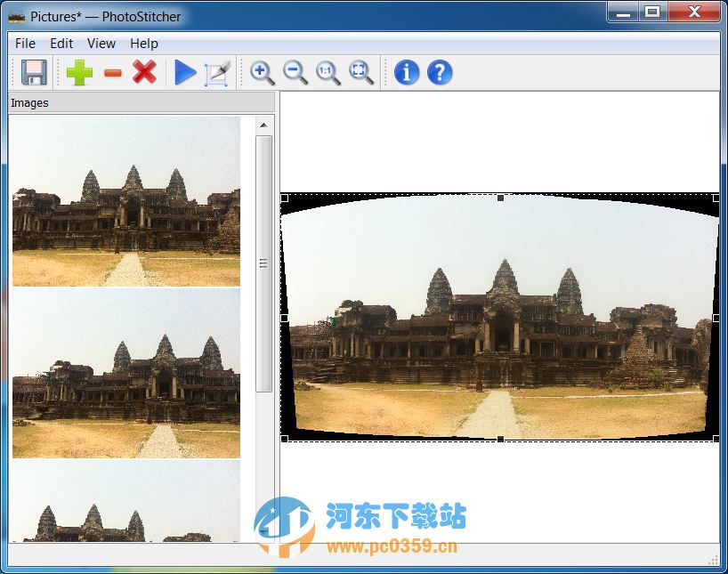
Task: Open help using the question mark icon
Action: click(x=439, y=74)
